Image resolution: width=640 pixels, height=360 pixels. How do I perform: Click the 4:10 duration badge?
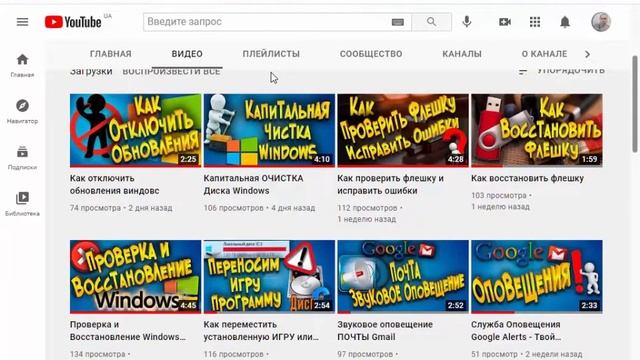pos(322,159)
